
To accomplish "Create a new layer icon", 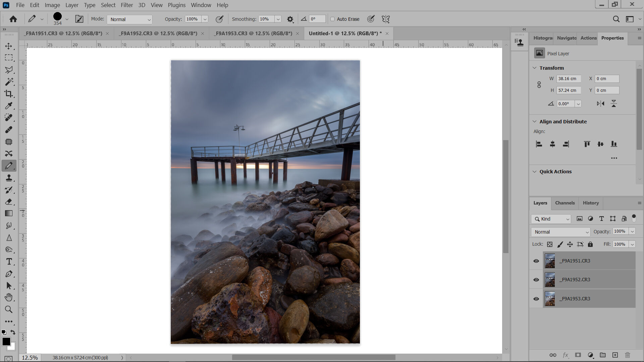I will 615,355.
